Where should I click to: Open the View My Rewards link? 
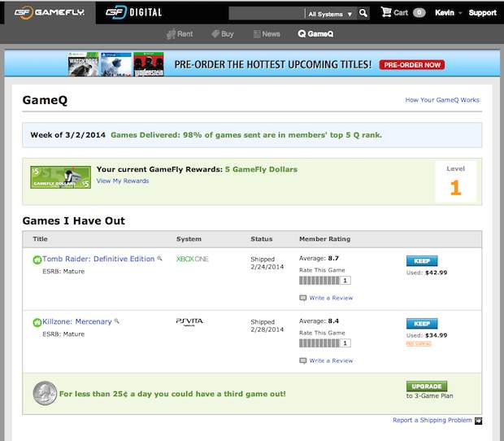pos(123,181)
